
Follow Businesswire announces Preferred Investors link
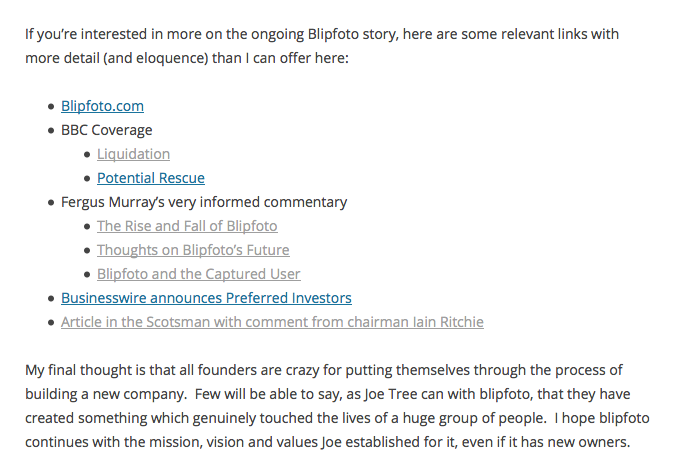point(206,298)
